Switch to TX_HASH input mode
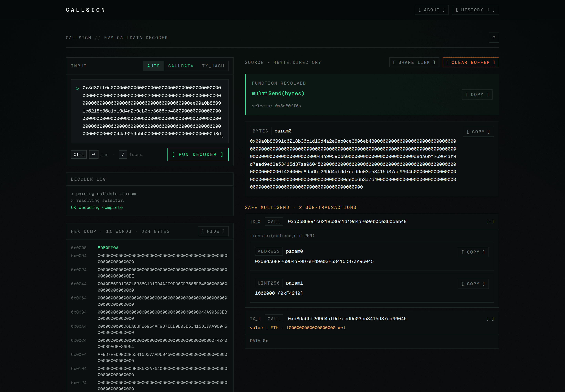 pos(213,66)
